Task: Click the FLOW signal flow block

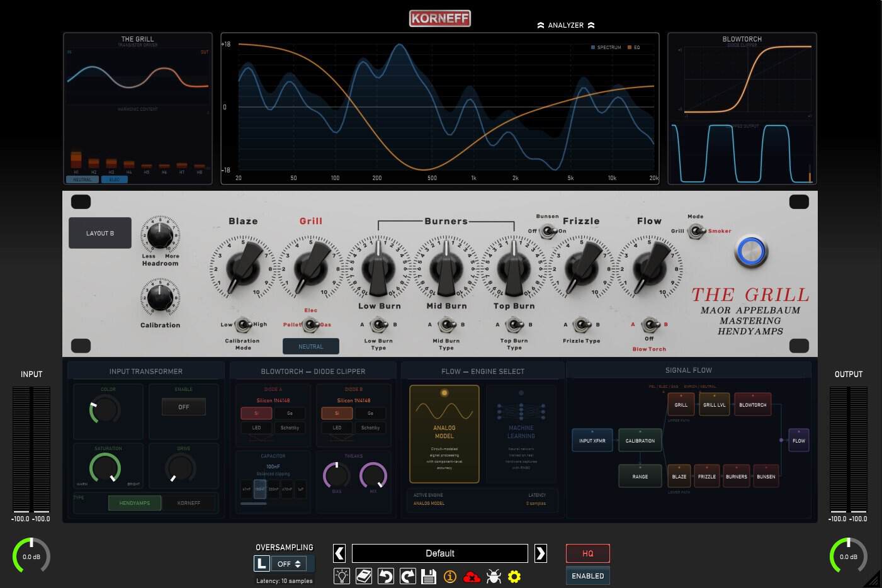Action: pos(799,441)
